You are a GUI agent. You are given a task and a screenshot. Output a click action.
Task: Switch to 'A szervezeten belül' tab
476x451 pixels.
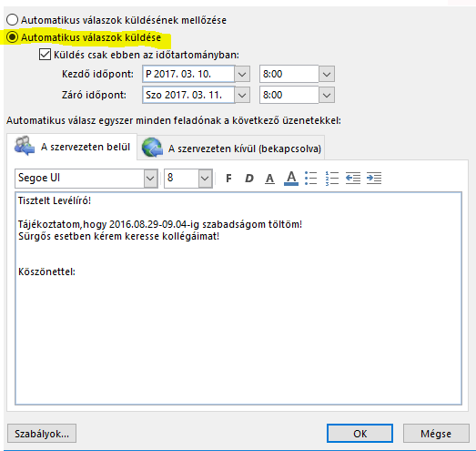[72, 147]
